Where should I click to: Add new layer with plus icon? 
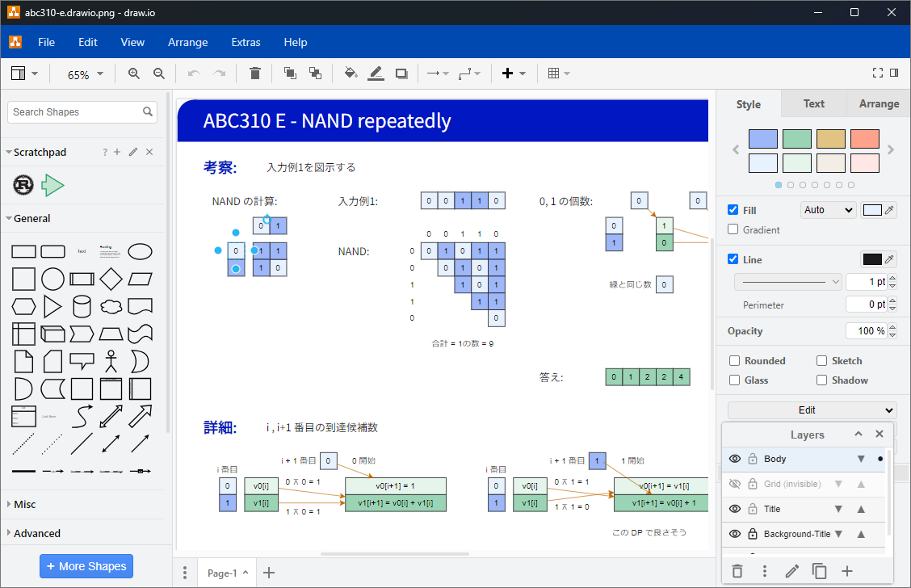(x=847, y=571)
